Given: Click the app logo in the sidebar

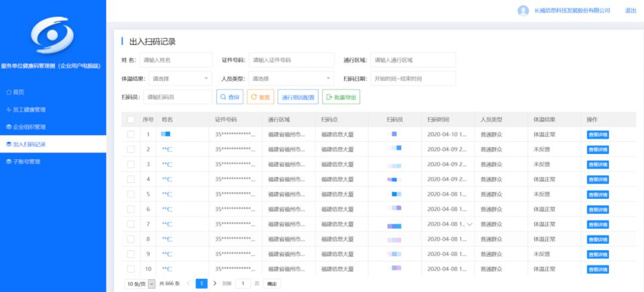Looking at the screenshot, I should tap(52, 35).
